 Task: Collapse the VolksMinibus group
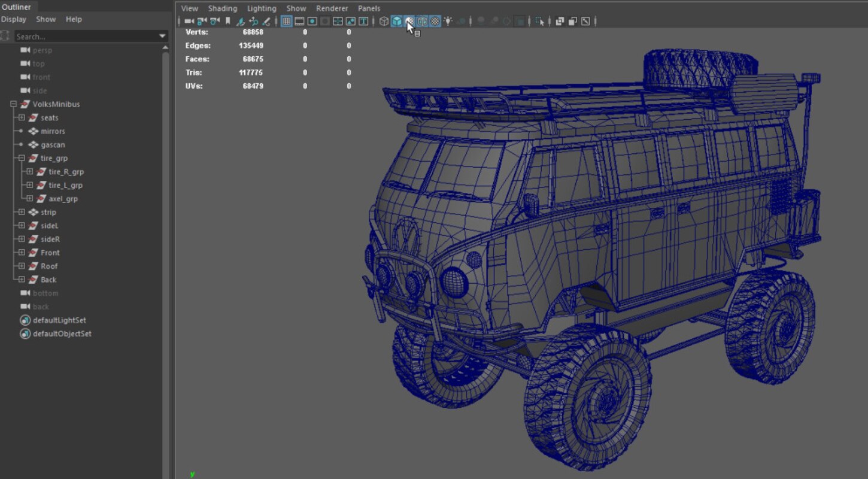(13, 104)
